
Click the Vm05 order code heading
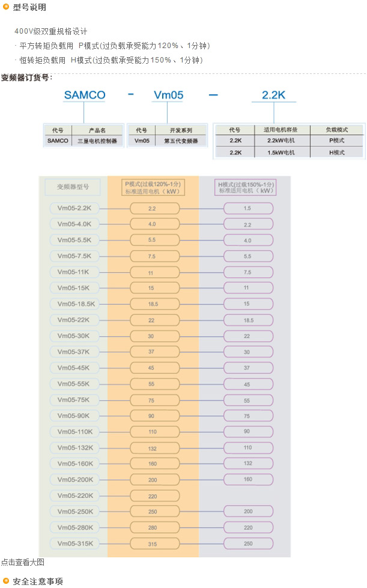(x=169, y=95)
